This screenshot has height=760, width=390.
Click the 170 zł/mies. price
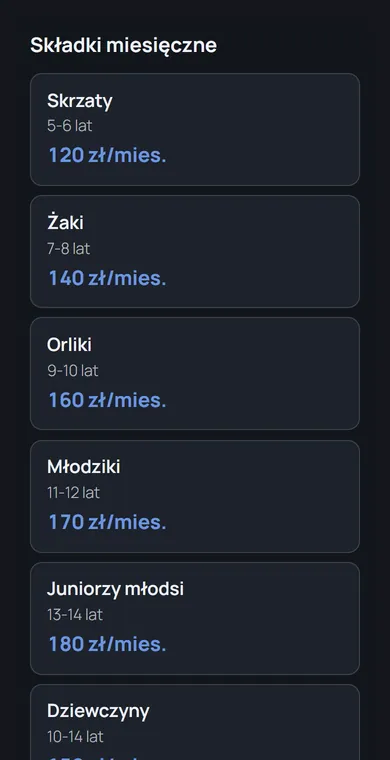pyautogui.click(x=107, y=522)
